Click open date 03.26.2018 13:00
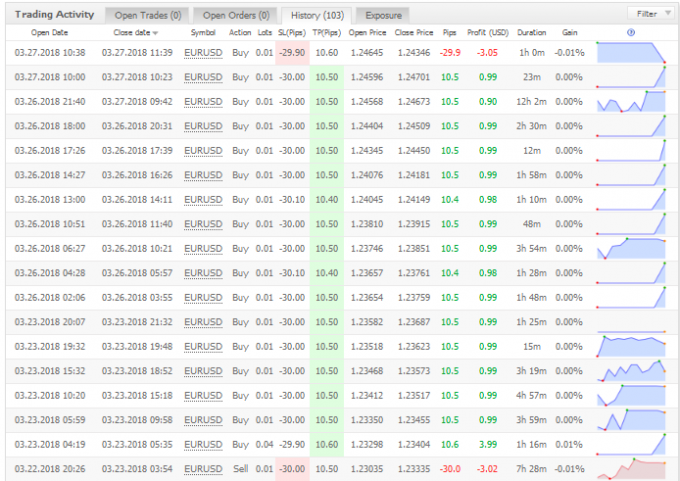Viewport: 680px width, 481px height. point(50,200)
